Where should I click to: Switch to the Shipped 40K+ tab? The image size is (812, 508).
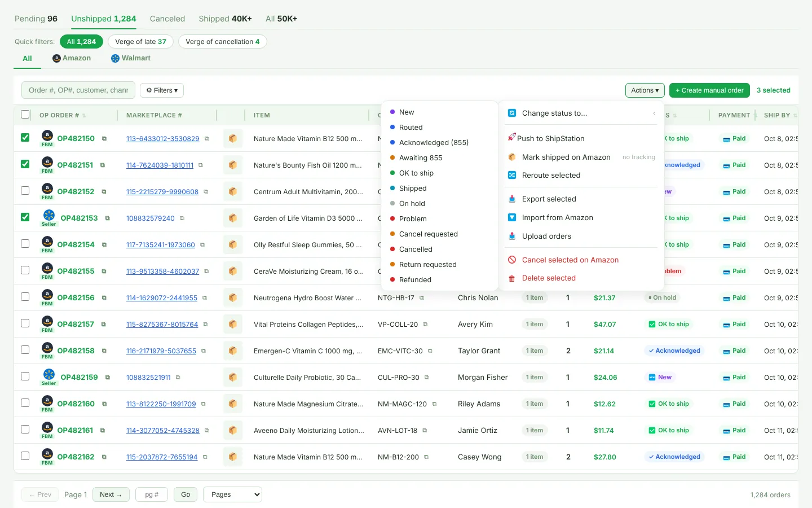(x=225, y=19)
